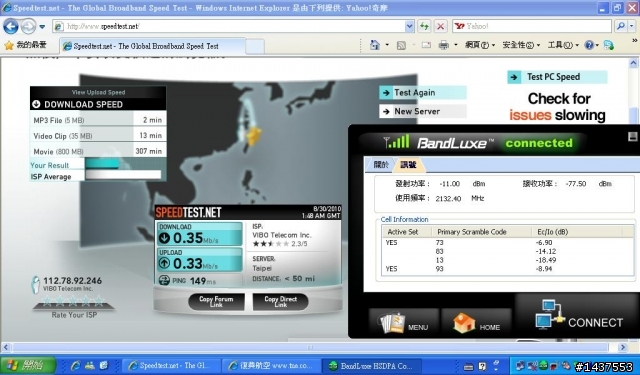Open the Windows 開始 Start button

28,365
